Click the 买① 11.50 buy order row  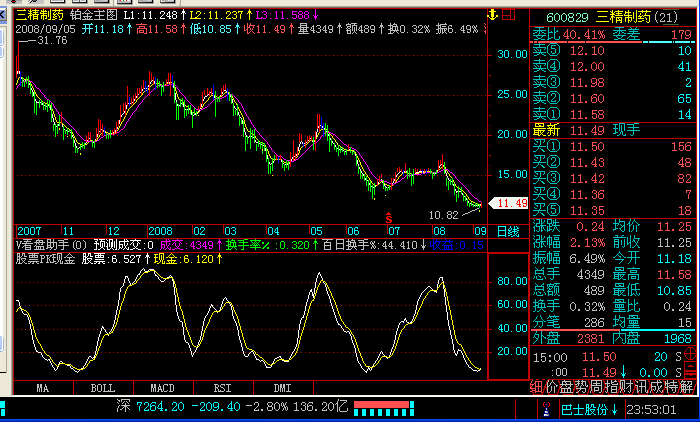(612, 146)
